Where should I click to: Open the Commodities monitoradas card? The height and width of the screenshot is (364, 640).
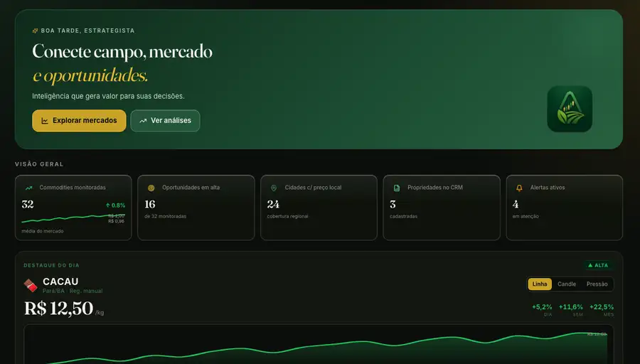tap(73, 208)
